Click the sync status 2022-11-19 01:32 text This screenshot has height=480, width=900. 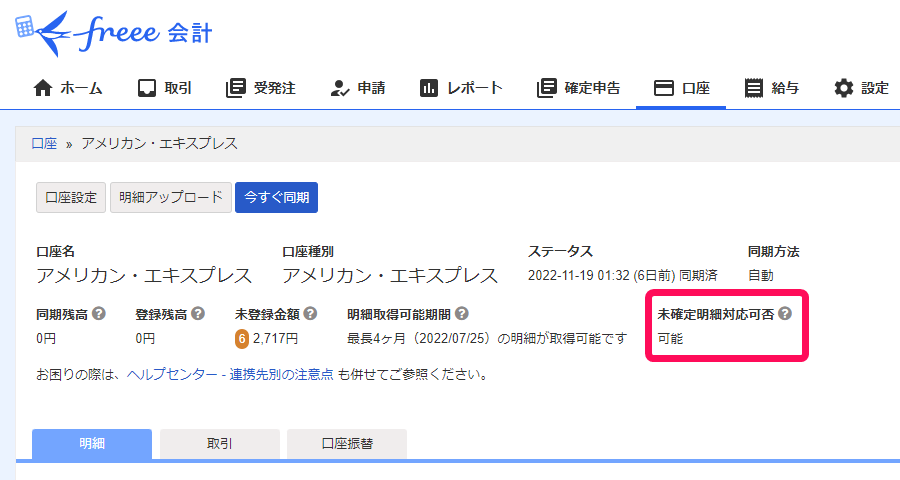[x=622, y=276]
